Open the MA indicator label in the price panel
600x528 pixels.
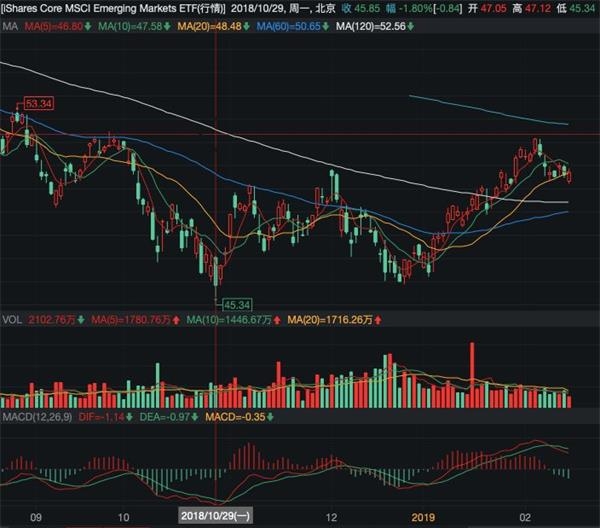pyautogui.click(x=9, y=25)
